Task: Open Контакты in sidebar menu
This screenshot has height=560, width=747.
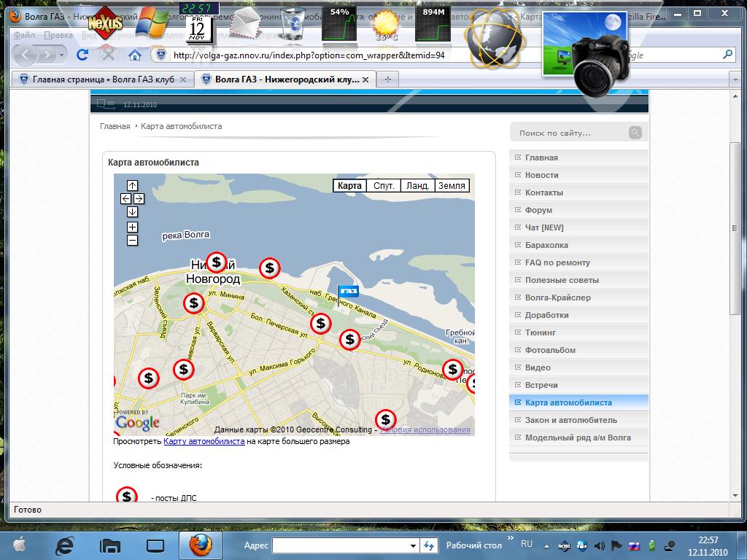Action: point(578,192)
